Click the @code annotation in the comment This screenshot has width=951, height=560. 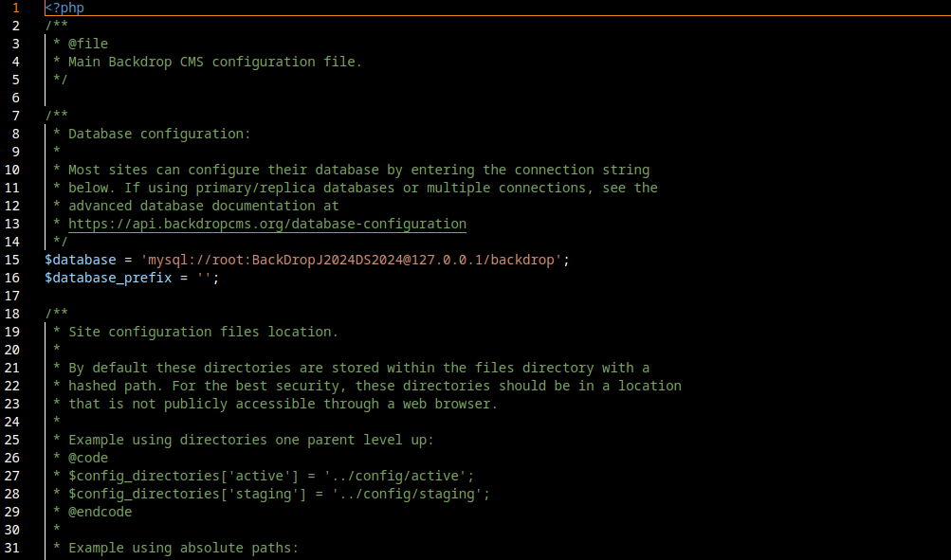[x=88, y=458]
